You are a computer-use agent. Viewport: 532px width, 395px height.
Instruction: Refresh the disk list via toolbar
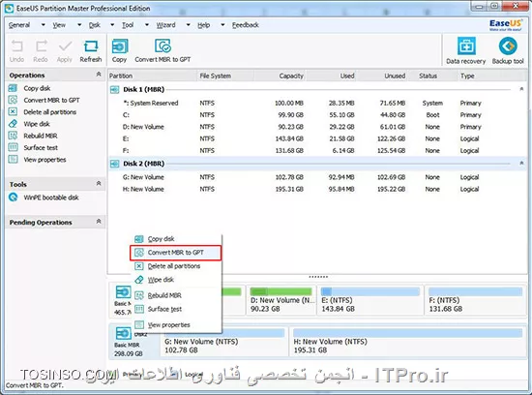[91, 50]
